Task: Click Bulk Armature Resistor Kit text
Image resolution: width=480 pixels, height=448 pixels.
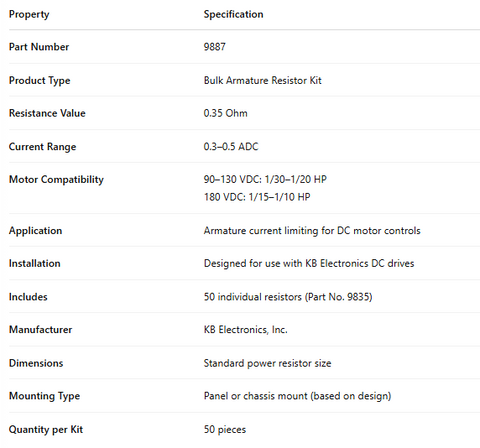Action: pyautogui.click(x=262, y=80)
